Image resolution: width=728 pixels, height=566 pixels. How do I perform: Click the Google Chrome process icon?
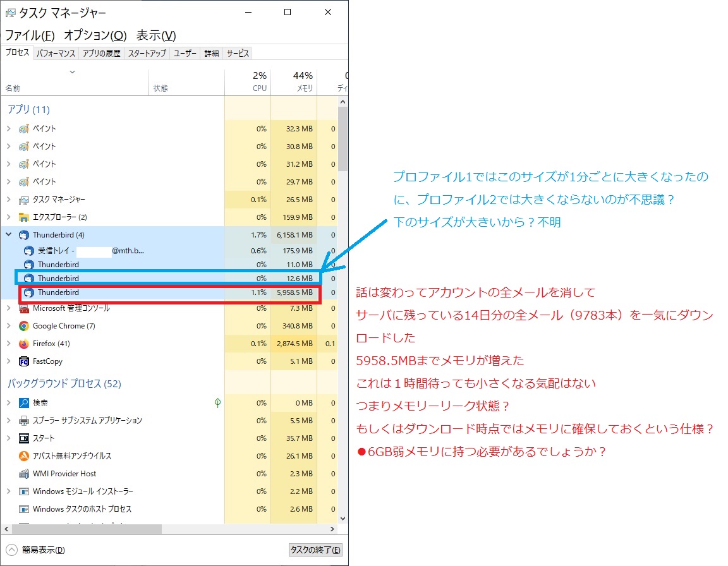pyautogui.click(x=24, y=326)
